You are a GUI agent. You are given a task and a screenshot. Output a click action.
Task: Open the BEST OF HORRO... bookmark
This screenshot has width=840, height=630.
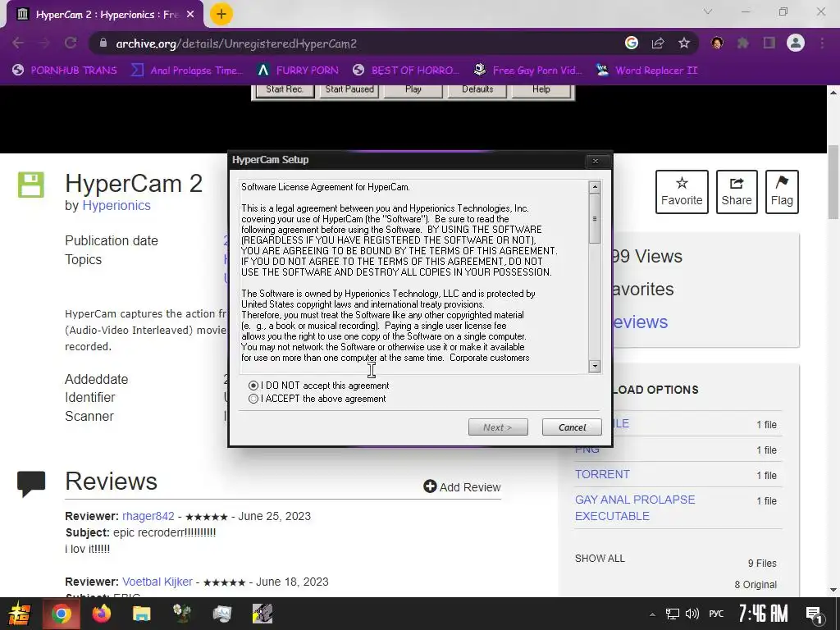405,71
